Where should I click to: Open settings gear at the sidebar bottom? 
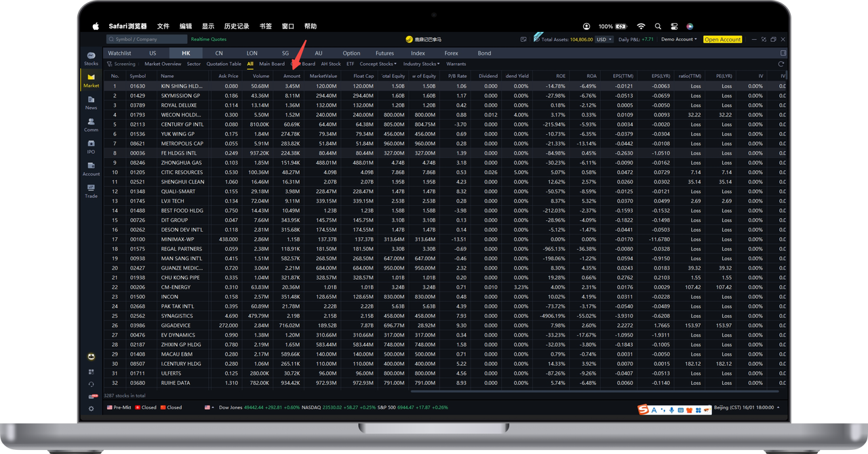click(x=91, y=409)
